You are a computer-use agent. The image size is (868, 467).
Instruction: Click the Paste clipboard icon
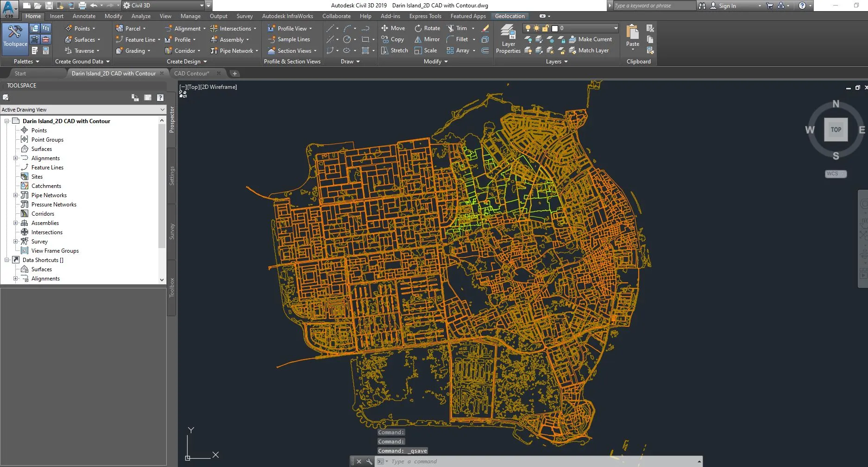[632, 32]
